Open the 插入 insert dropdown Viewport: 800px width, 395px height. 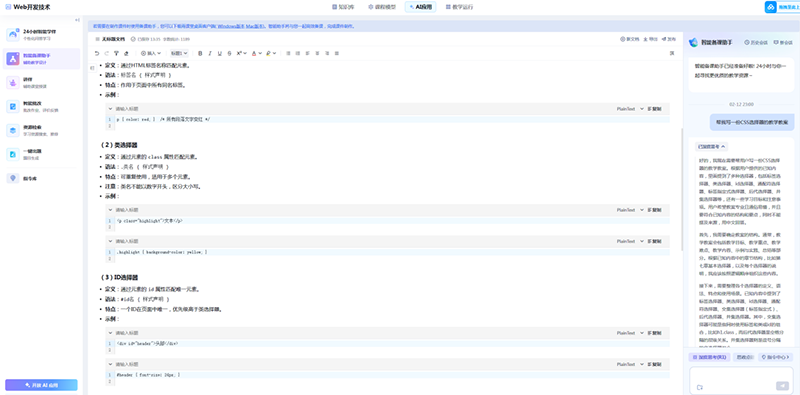pos(151,53)
